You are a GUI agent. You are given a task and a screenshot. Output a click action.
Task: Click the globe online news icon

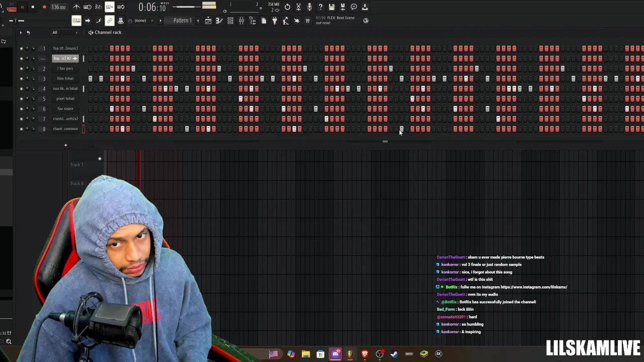366,21
